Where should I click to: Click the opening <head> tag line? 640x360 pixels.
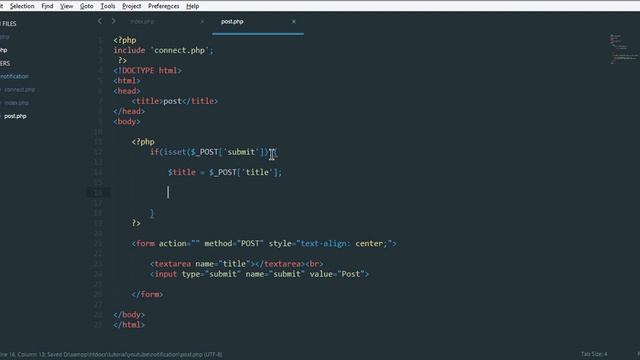click(x=127, y=91)
